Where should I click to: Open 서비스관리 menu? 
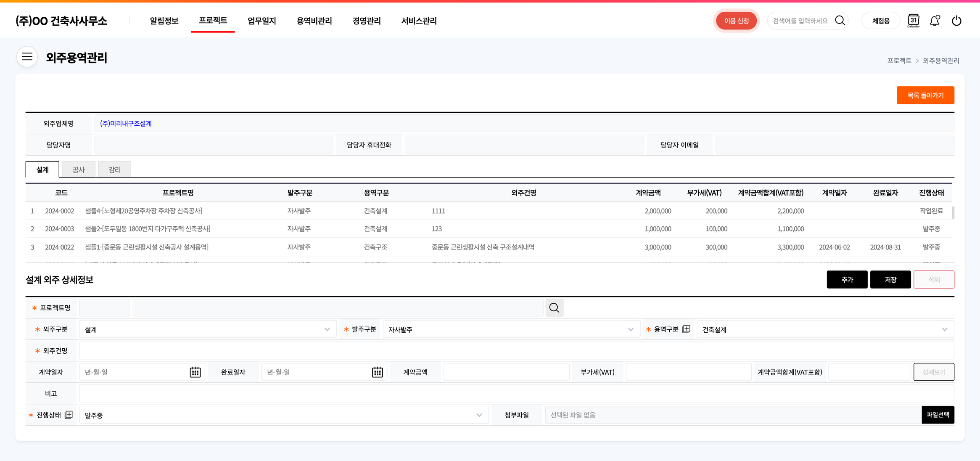pos(419,21)
